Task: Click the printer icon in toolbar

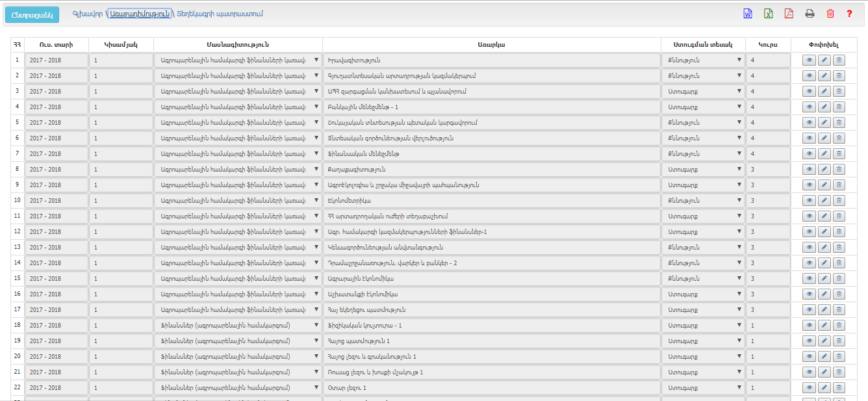Action: 810,14
